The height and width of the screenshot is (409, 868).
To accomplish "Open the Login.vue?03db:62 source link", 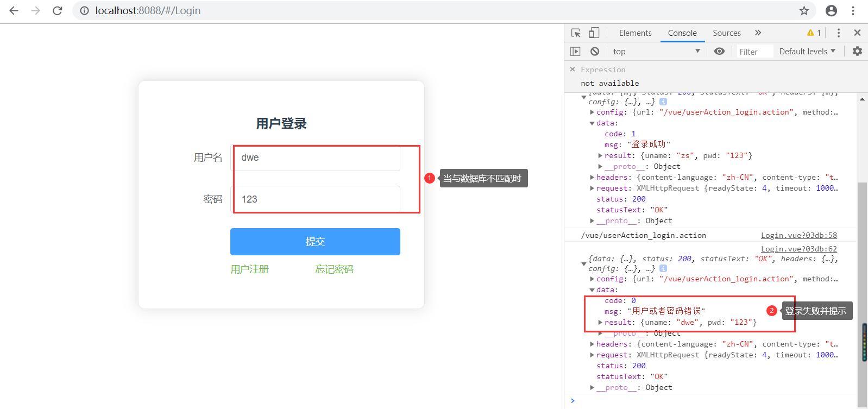I will pos(799,249).
